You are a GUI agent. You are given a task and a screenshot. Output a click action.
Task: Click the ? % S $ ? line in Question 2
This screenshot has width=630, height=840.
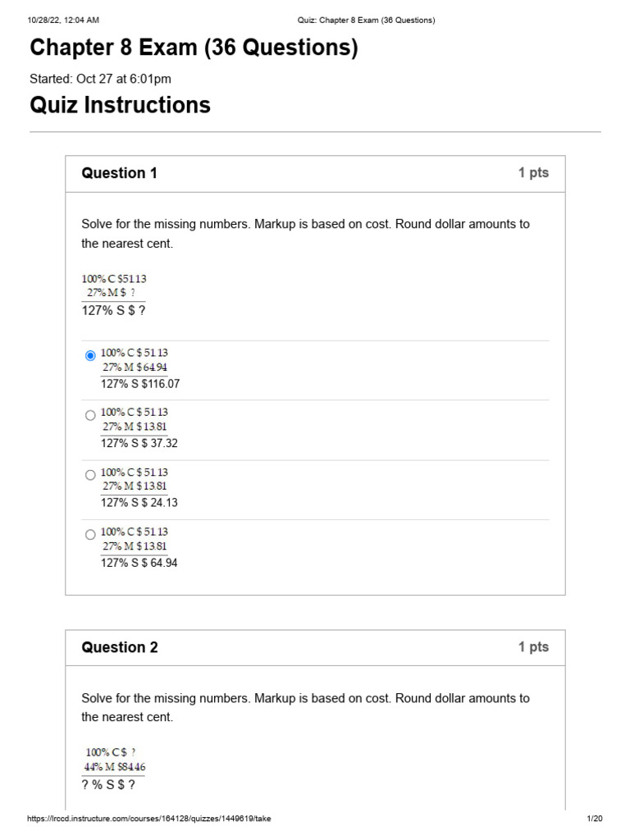click(x=108, y=784)
